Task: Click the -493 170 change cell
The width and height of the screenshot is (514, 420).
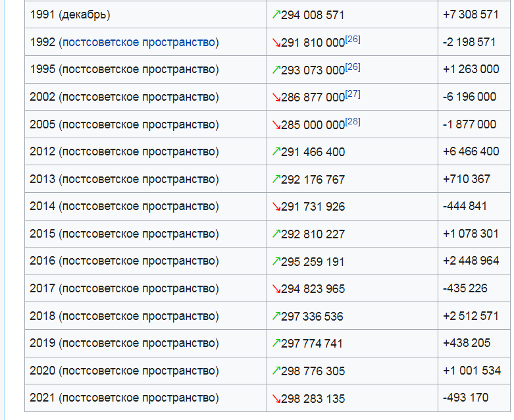Action: coord(466,398)
